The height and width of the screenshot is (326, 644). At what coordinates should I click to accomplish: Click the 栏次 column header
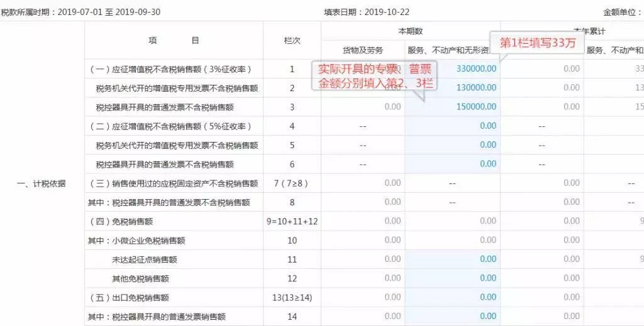292,40
